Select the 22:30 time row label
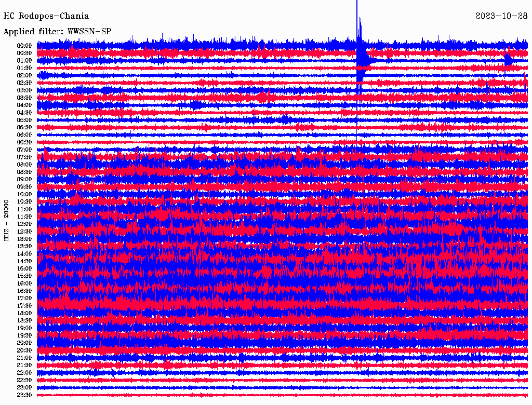The width and height of the screenshot is (532, 405). [x=24, y=381]
